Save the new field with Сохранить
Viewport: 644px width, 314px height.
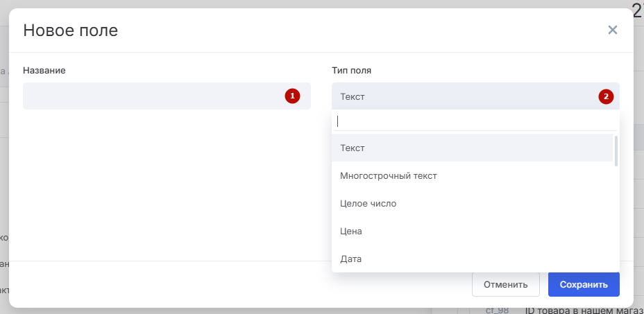click(x=584, y=284)
